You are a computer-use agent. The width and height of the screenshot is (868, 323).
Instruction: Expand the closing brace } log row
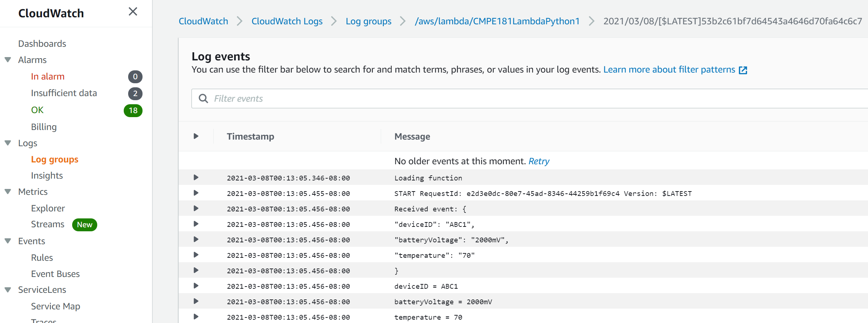point(196,270)
